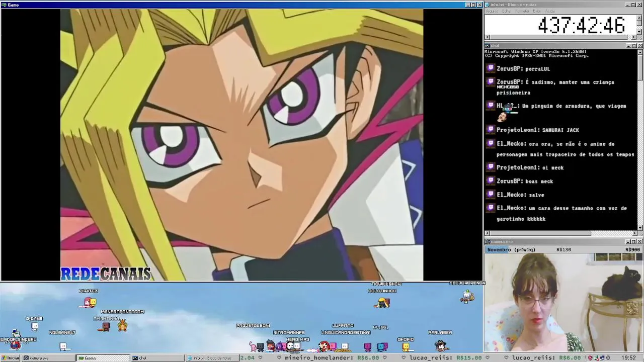Open Ajuda menu in Bloco de notas
The height and width of the screenshot is (362, 644).
[x=550, y=11]
